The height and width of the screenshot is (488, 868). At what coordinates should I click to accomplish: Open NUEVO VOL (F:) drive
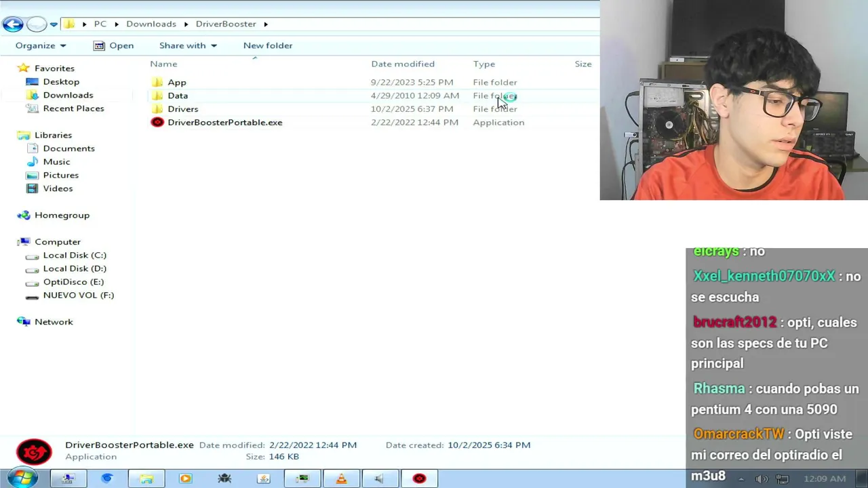pos(78,295)
